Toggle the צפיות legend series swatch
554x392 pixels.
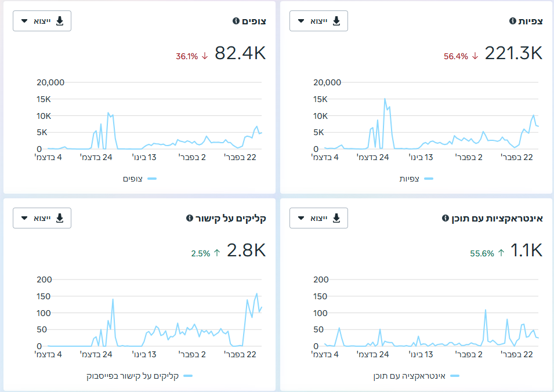429,179
